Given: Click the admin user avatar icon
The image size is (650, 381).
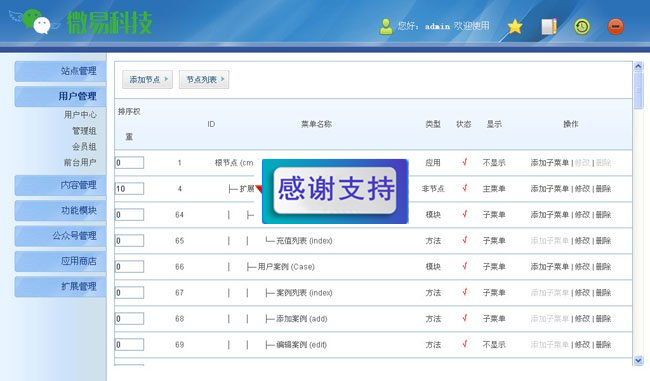Looking at the screenshot, I should click(x=386, y=27).
